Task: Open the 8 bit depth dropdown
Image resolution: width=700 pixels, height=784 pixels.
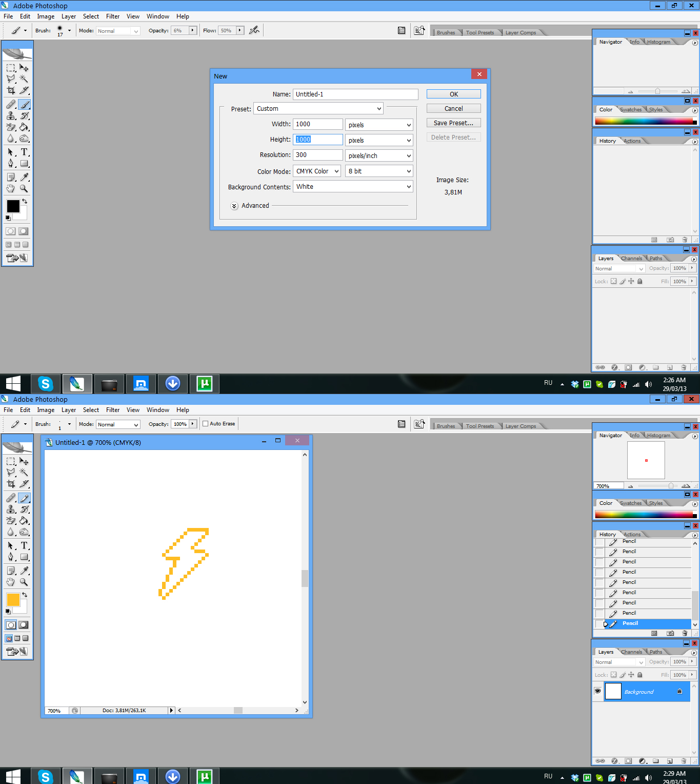Action: pos(379,171)
